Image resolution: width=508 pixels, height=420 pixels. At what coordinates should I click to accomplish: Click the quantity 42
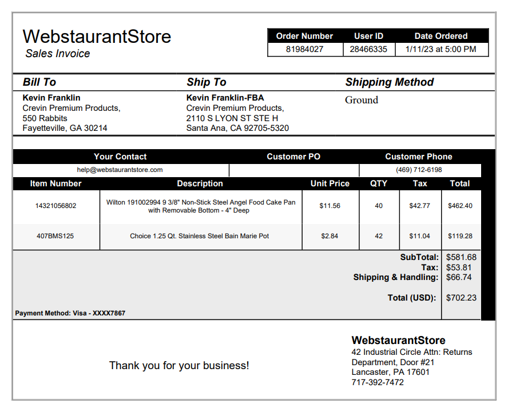pyautogui.click(x=379, y=236)
